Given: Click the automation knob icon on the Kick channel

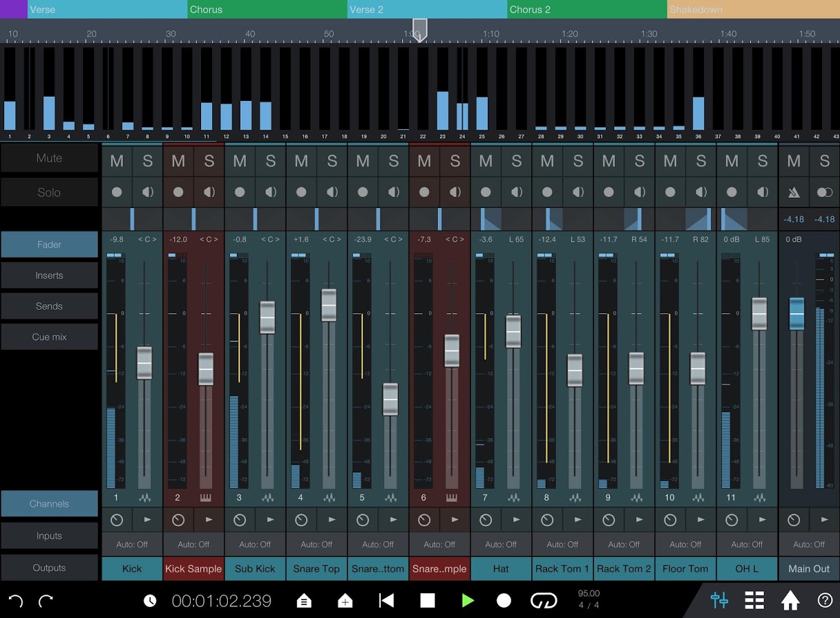Looking at the screenshot, I should (117, 520).
